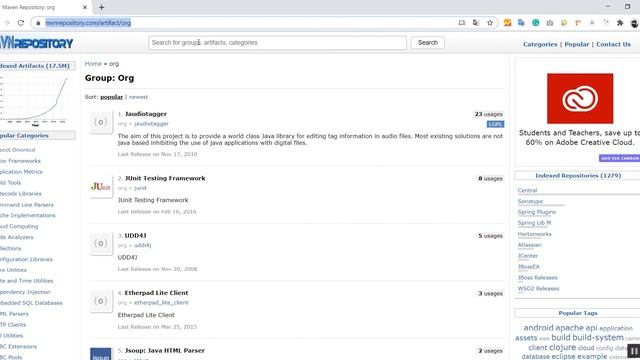The width and height of the screenshot is (640, 360).
Task: Click the junit artifact id link
Action: 140,188
